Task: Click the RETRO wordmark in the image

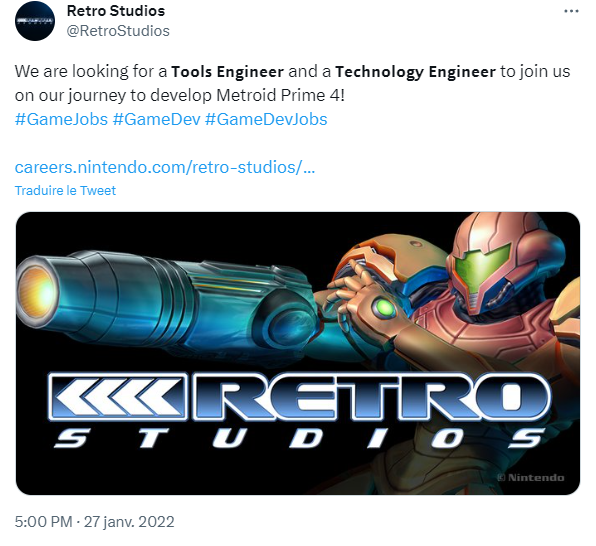Action: (372, 397)
